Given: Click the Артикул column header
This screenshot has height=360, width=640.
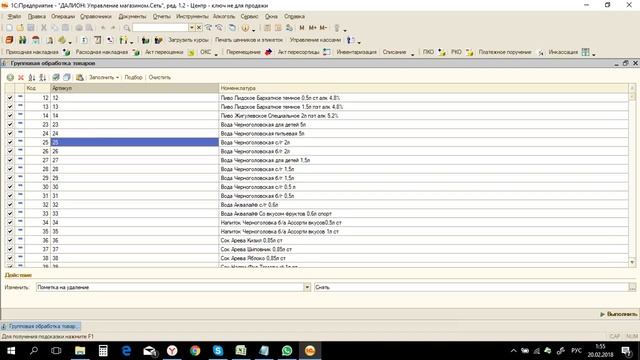Looking at the screenshot, I should click(135, 88).
